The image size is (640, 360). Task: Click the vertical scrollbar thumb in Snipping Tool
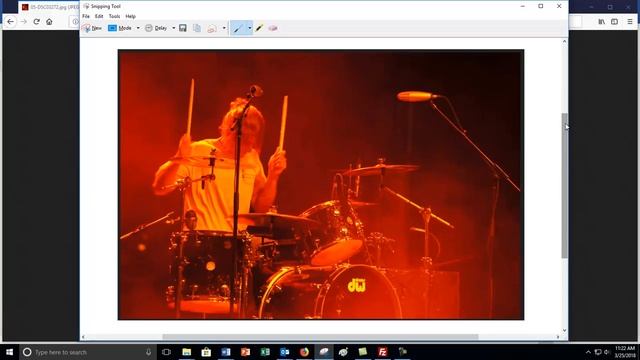[564, 186]
